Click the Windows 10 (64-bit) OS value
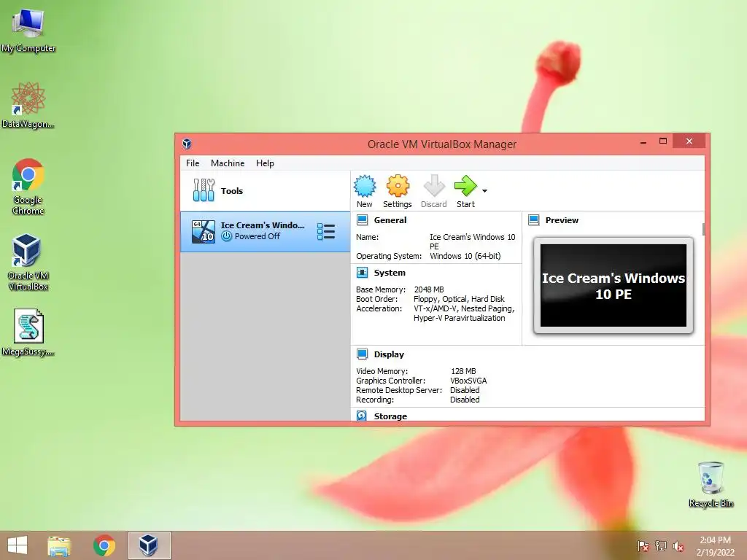This screenshot has width=747, height=560. pyautogui.click(x=465, y=256)
